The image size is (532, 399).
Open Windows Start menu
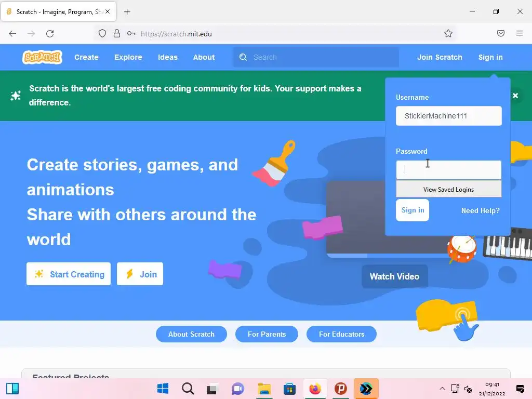163,389
